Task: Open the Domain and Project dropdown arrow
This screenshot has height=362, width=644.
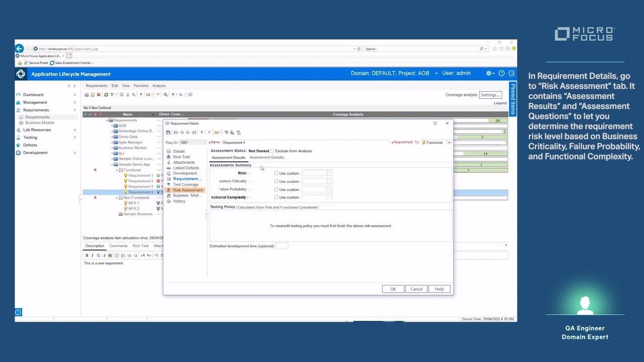Action: pos(436,73)
